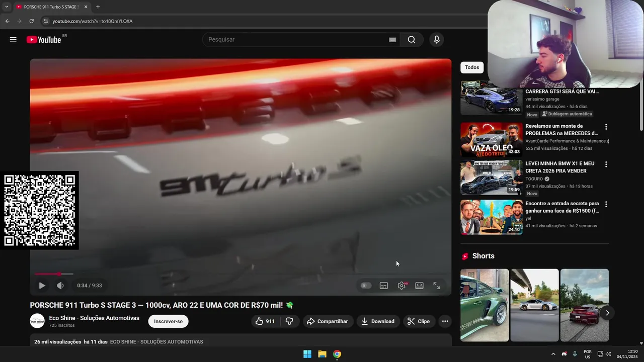644x362 pixels.
Task: Open a new Chrome tab
Action: pos(98,7)
